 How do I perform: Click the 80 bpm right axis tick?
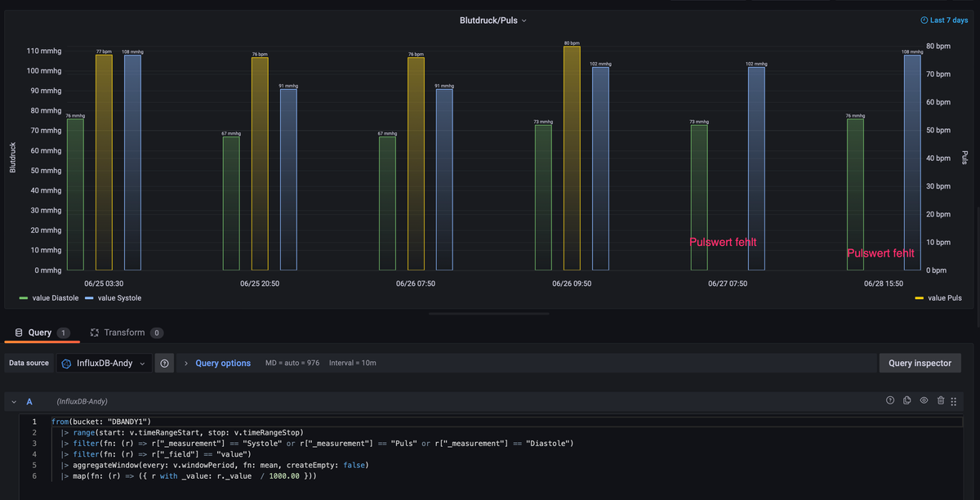(x=938, y=46)
